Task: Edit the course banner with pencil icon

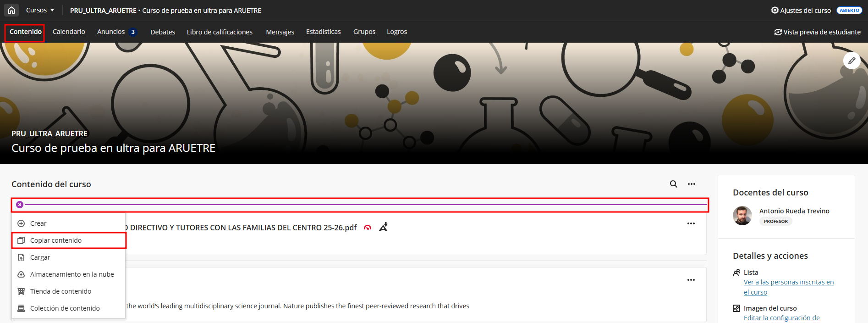Action: (852, 61)
